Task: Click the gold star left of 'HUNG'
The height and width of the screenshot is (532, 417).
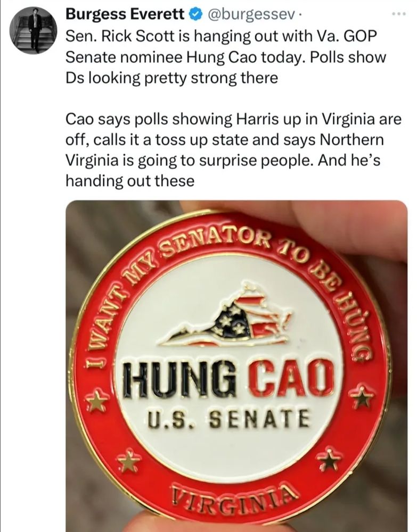Action: pos(99,401)
